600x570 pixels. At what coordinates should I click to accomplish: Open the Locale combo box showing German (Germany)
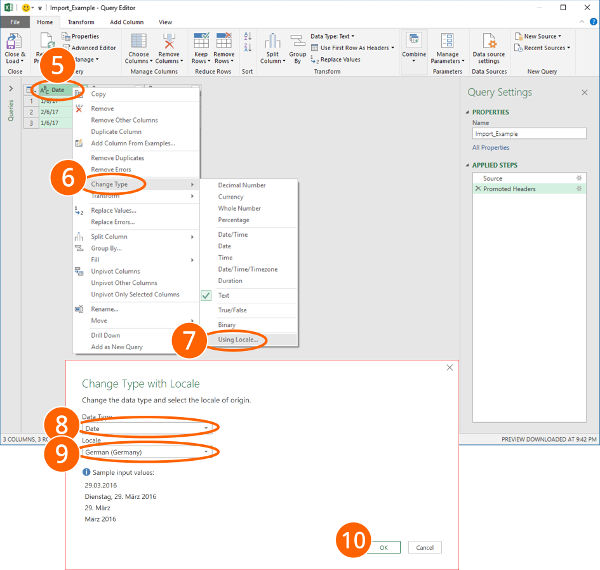tap(147, 452)
